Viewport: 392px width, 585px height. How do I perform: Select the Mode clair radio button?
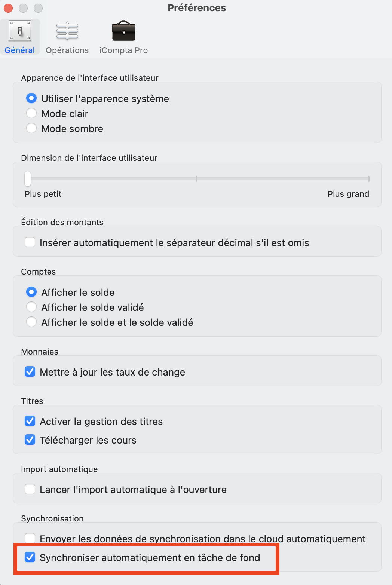(x=31, y=113)
